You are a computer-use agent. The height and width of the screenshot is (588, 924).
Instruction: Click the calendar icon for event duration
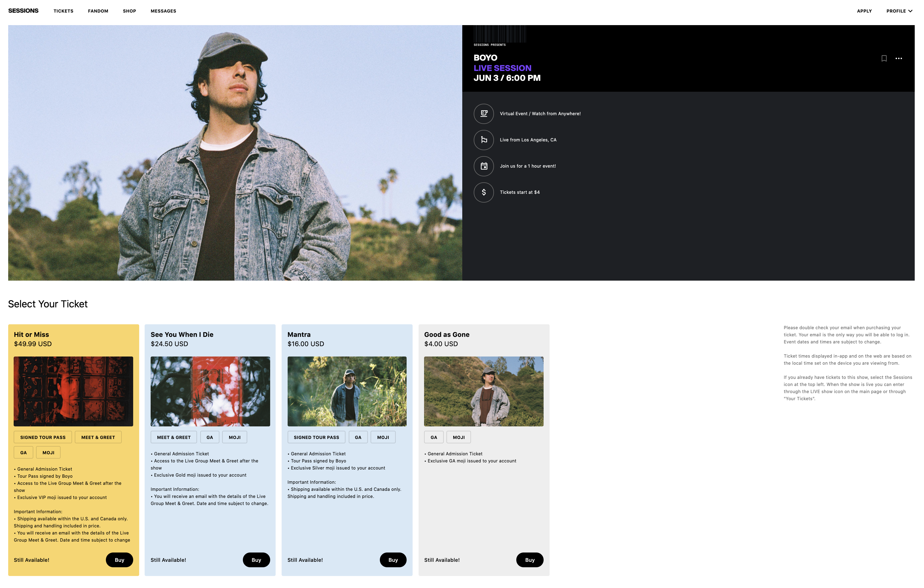point(484,166)
